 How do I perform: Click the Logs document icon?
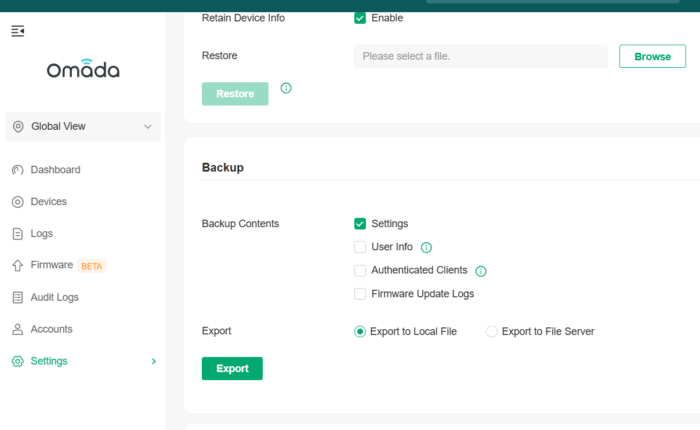[x=17, y=234]
